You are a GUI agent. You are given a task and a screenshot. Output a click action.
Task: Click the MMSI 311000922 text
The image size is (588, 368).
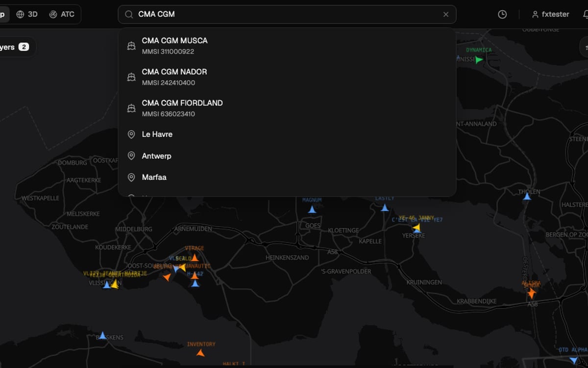click(x=168, y=52)
